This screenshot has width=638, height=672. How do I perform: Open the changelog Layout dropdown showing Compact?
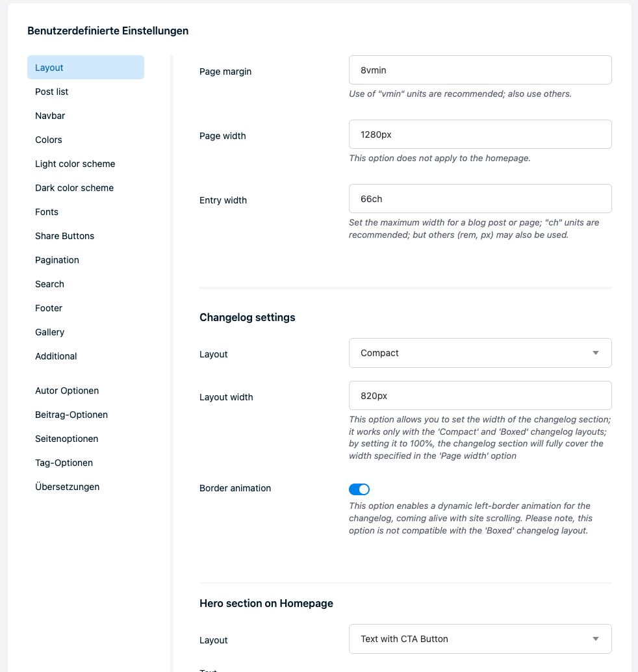[x=480, y=353]
